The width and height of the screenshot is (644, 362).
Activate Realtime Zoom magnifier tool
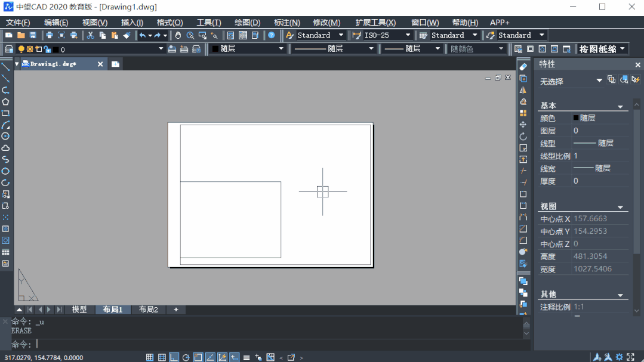tap(190, 35)
